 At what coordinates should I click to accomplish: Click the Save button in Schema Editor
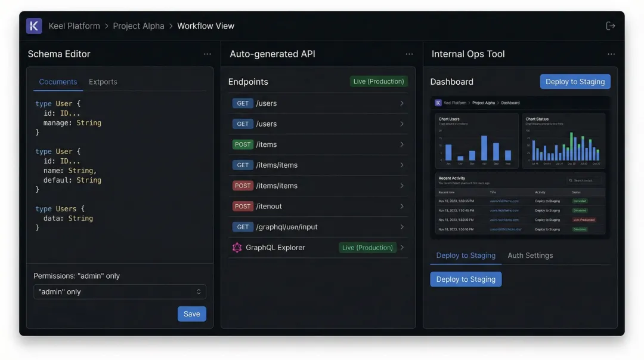[x=191, y=313]
